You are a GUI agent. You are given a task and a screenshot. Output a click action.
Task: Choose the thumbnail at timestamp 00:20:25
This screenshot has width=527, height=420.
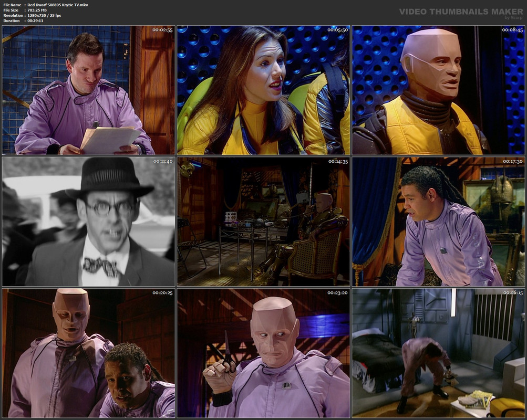pyautogui.click(x=88, y=353)
